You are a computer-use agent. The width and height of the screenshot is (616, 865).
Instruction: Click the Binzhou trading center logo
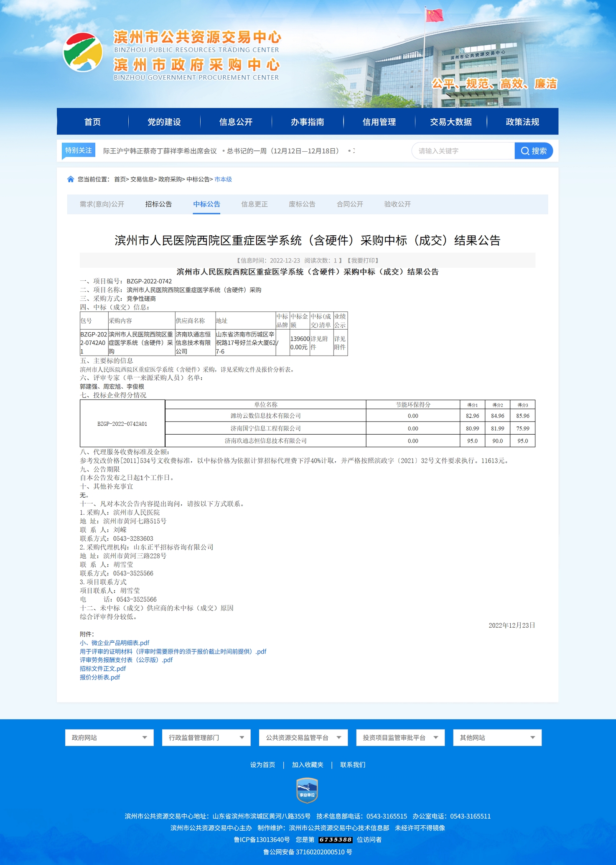[83, 52]
